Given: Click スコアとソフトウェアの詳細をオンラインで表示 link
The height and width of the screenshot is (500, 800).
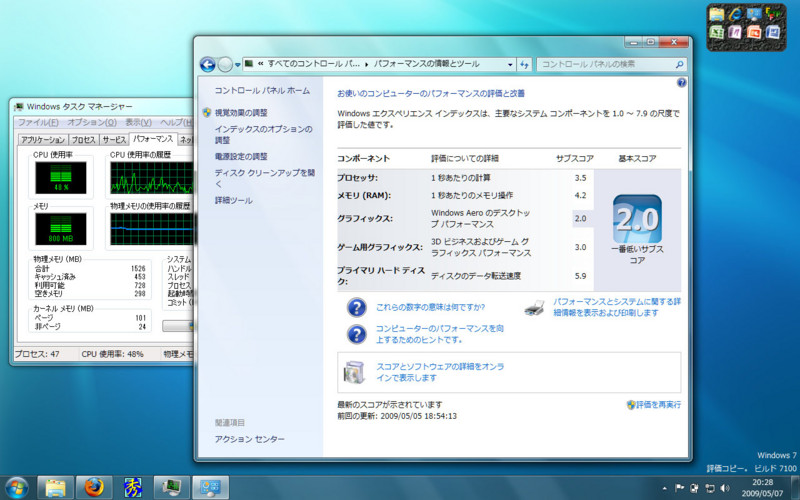Looking at the screenshot, I should [x=440, y=372].
